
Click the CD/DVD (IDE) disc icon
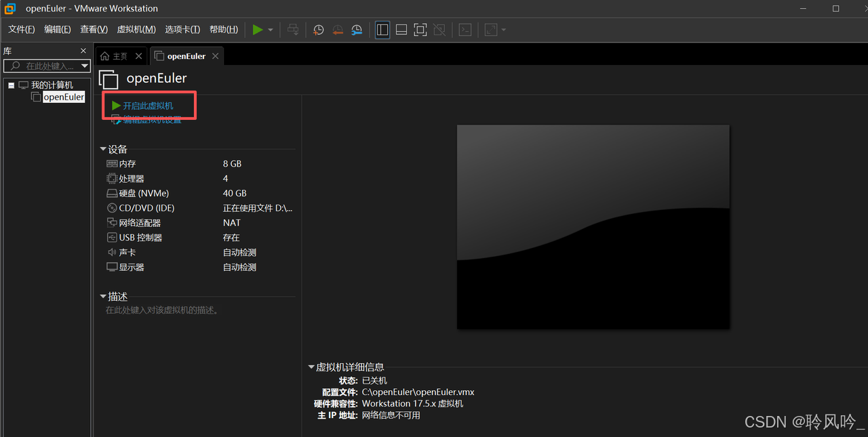tap(112, 208)
